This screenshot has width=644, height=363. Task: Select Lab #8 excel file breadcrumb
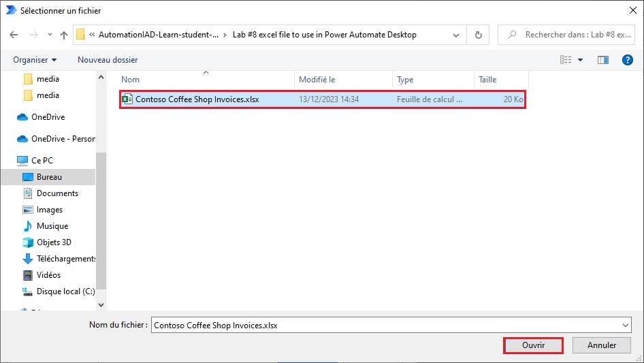pos(325,35)
